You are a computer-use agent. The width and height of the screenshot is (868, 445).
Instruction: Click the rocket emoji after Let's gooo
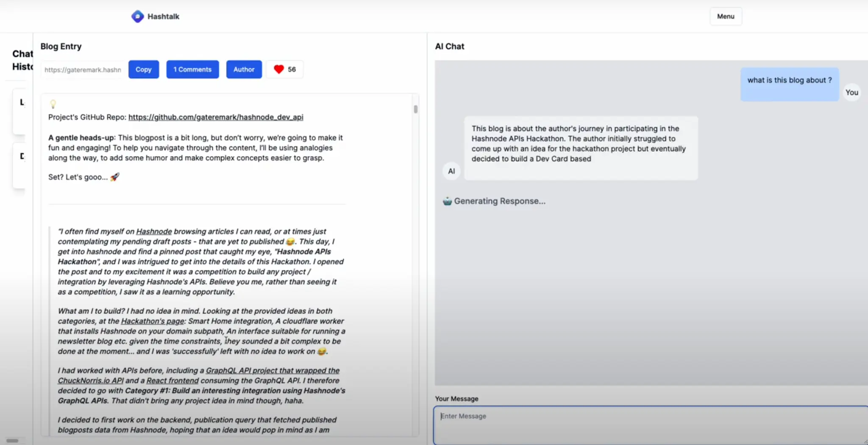(x=115, y=177)
